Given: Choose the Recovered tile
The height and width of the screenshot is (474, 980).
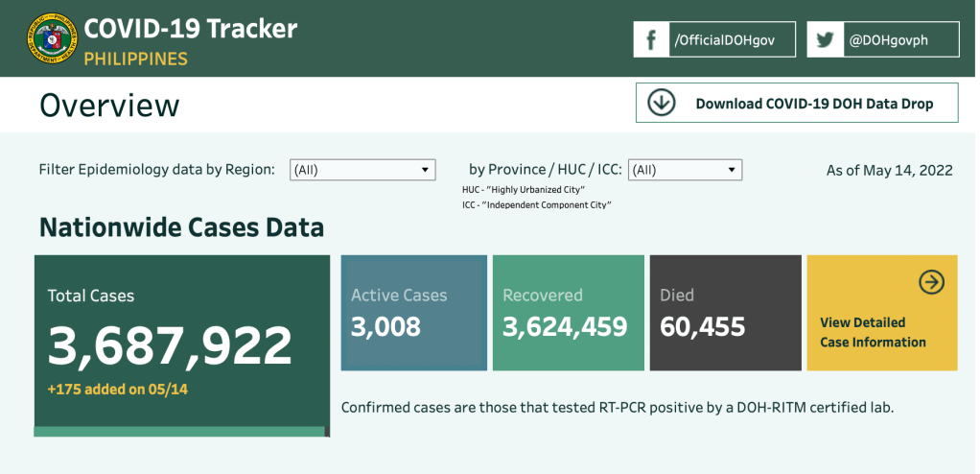Looking at the screenshot, I should (x=568, y=313).
